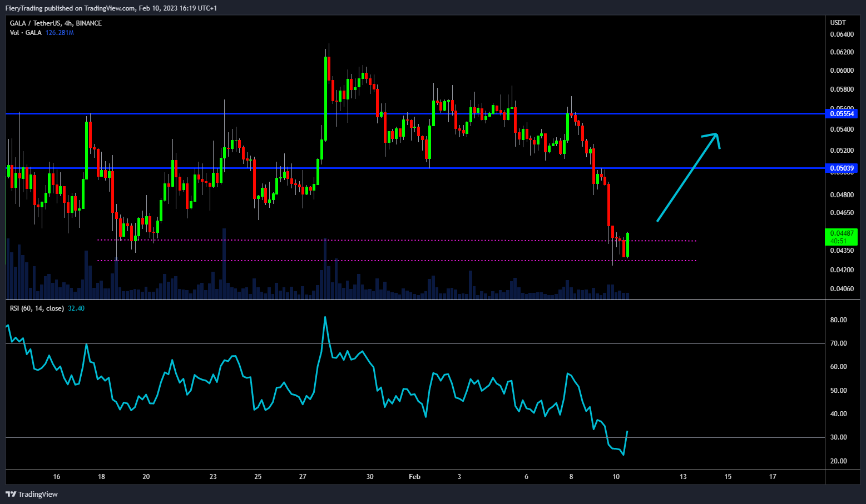The width and height of the screenshot is (866, 504).
Task: Click the date 23 on time axis
Action: coord(213,477)
